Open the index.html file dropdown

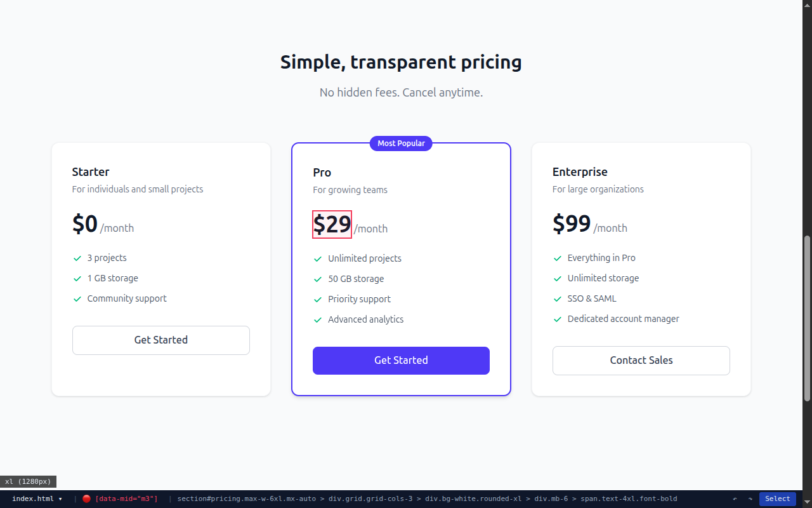tap(37, 498)
